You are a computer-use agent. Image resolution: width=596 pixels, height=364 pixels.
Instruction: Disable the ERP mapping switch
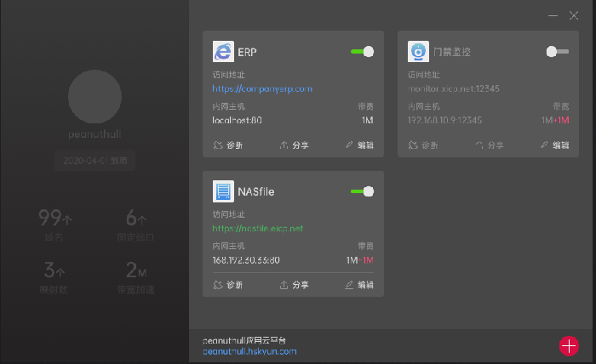coord(362,52)
